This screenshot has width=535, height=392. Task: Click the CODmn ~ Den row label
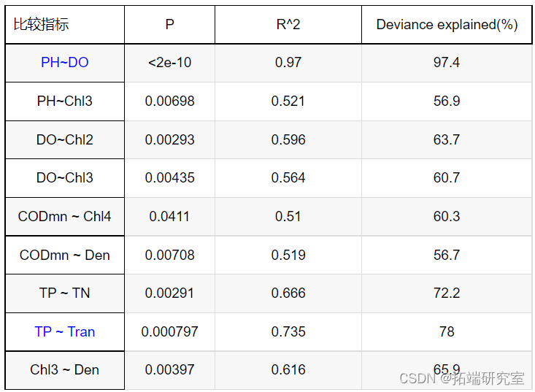coord(64,255)
